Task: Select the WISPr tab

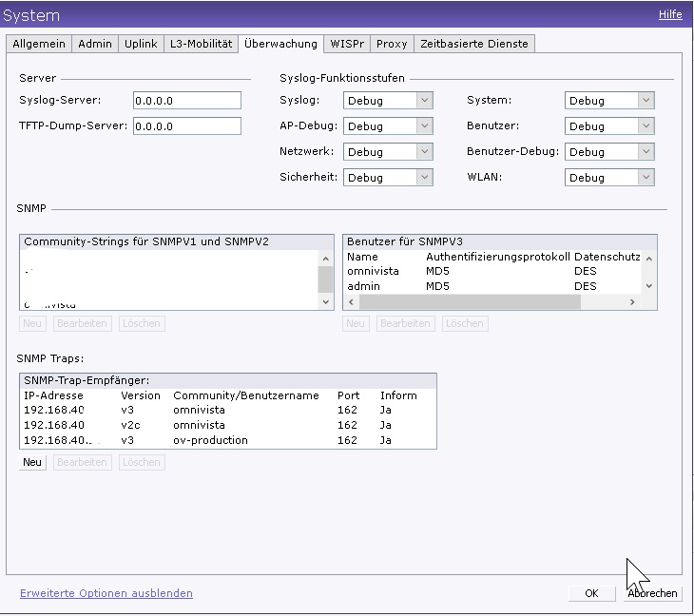Action: coord(346,44)
